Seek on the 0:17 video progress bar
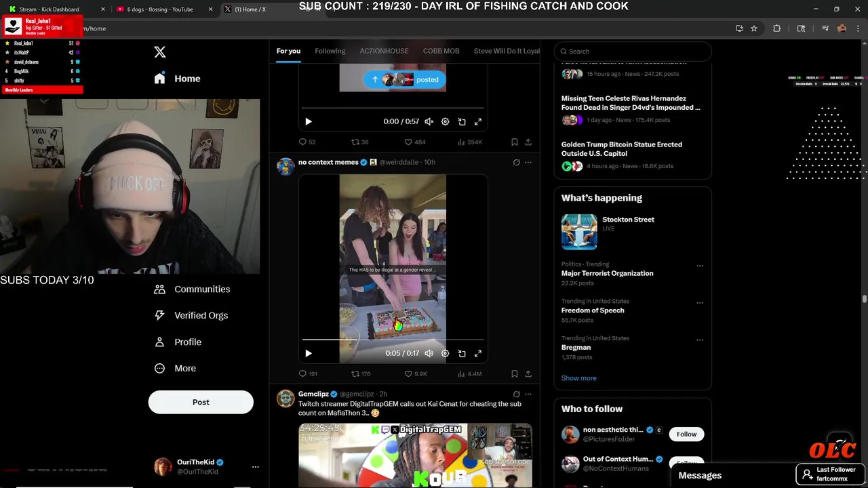 pyautogui.click(x=393, y=340)
